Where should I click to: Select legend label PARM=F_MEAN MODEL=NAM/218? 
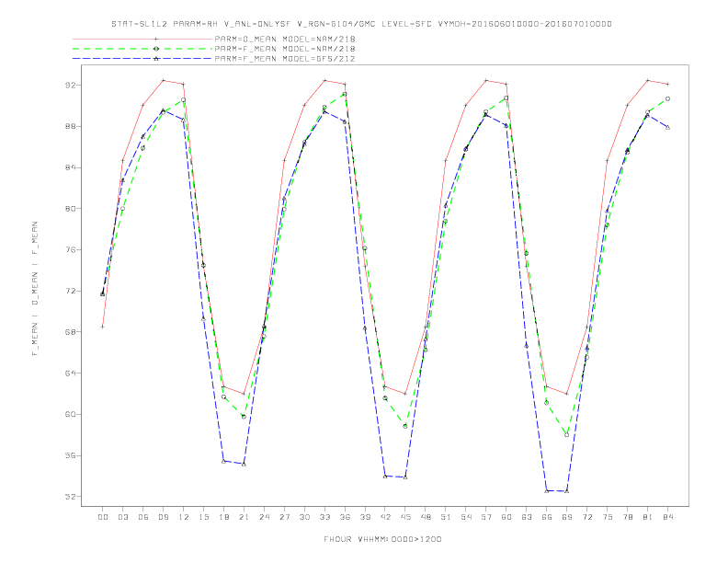(285, 49)
